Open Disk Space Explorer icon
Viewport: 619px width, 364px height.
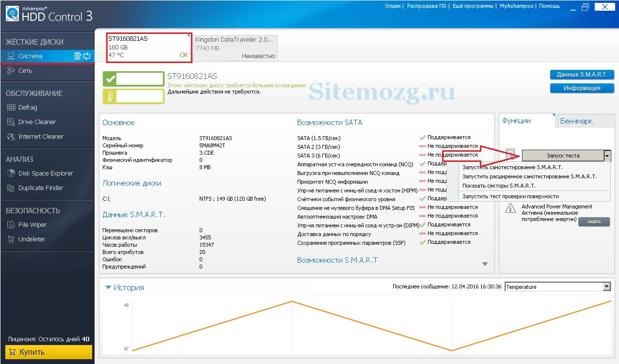click(11, 174)
